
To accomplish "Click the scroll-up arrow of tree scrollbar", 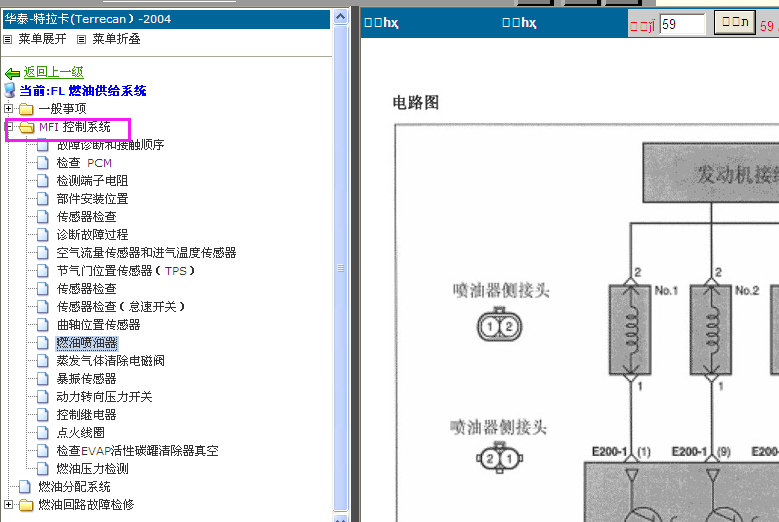I will pyautogui.click(x=340, y=16).
